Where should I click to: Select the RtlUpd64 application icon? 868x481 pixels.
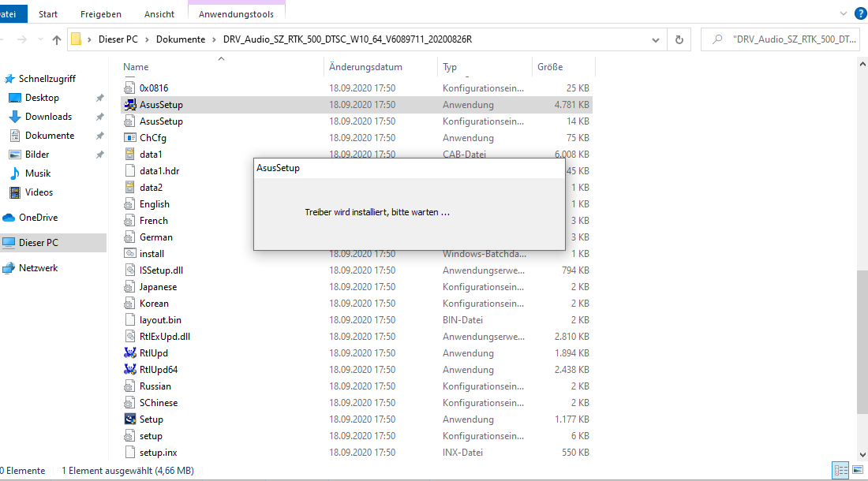(130, 369)
